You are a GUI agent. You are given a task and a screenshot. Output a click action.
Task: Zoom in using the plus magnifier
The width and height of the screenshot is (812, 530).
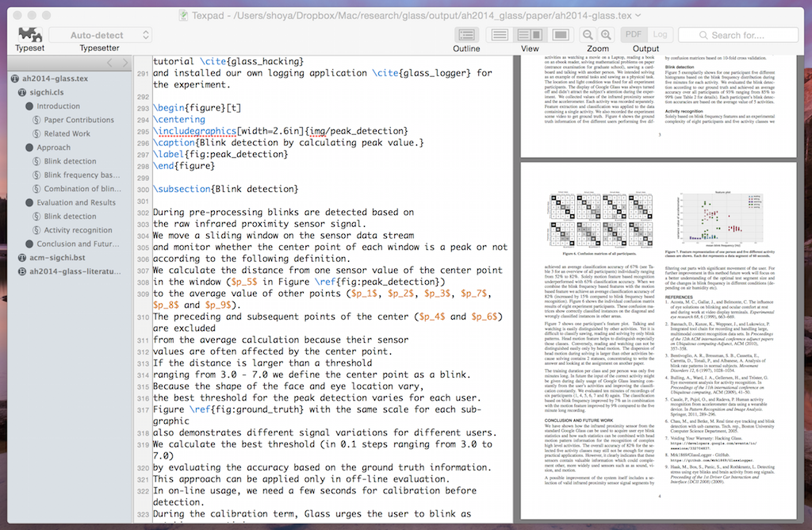point(605,35)
